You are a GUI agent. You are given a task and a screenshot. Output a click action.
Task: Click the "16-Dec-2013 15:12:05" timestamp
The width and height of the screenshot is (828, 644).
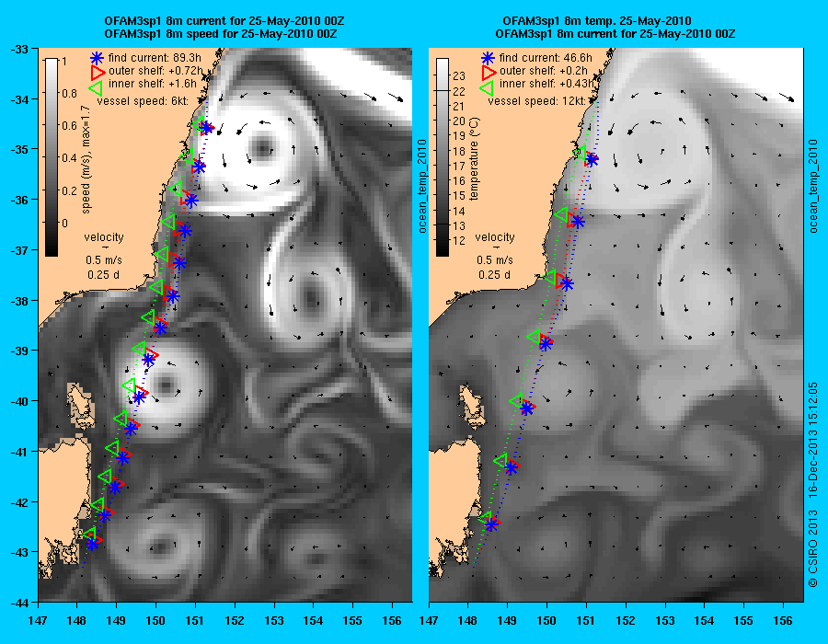click(813, 440)
